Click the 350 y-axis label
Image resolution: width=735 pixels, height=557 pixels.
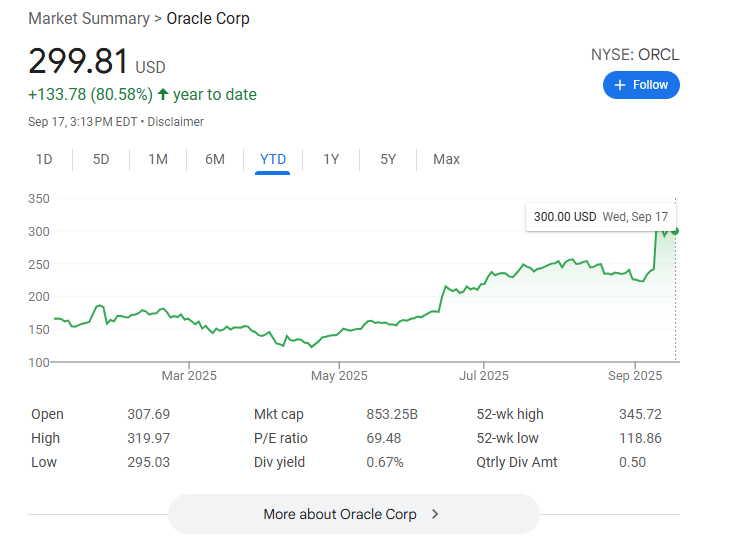pyautogui.click(x=39, y=199)
